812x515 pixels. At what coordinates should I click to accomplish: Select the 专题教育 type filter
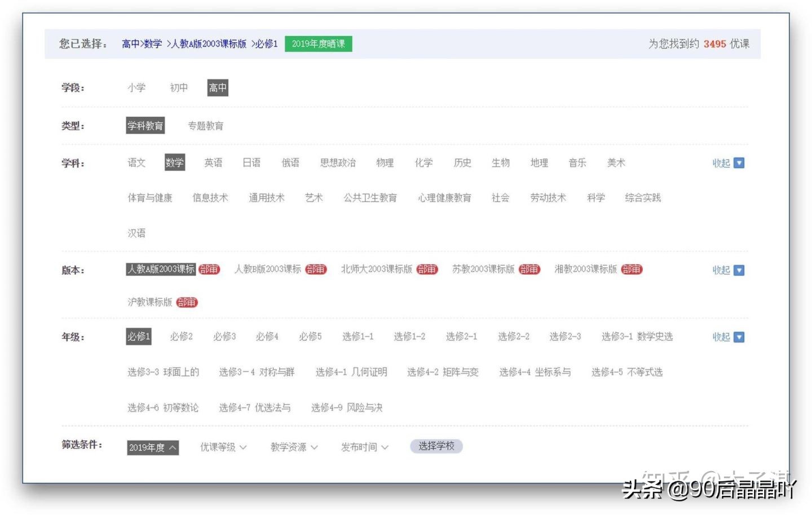[x=205, y=125]
